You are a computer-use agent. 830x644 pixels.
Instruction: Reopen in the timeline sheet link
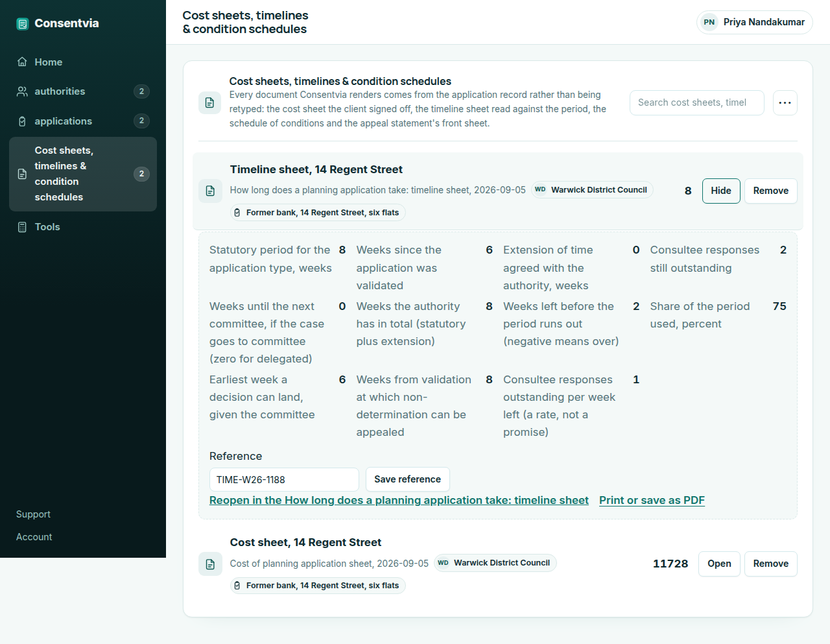(x=399, y=500)
